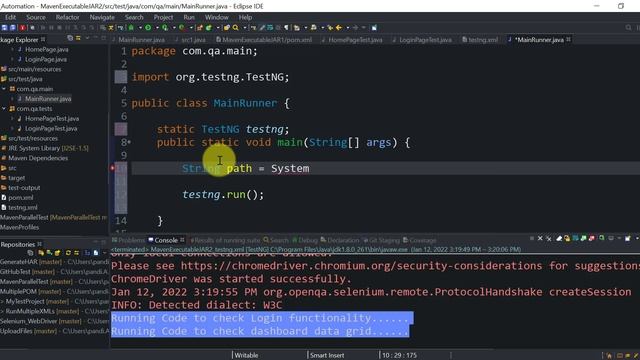Collapse the com.qa.main package node
The image size is (640, 360).
[4, 89]
